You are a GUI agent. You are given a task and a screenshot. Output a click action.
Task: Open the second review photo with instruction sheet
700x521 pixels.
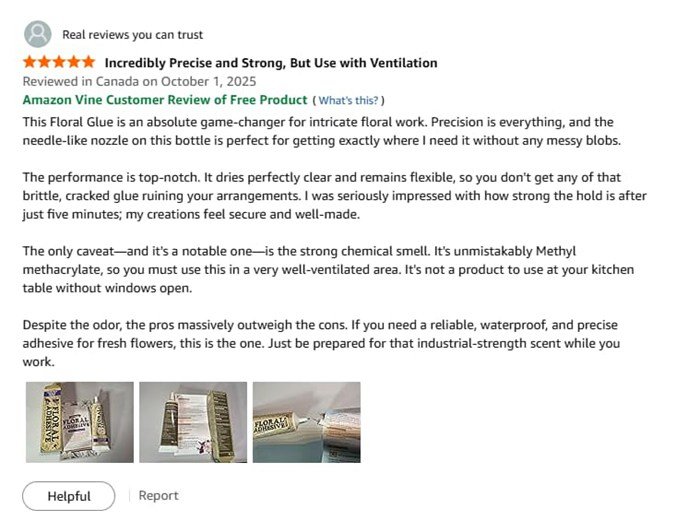(193, 421)
